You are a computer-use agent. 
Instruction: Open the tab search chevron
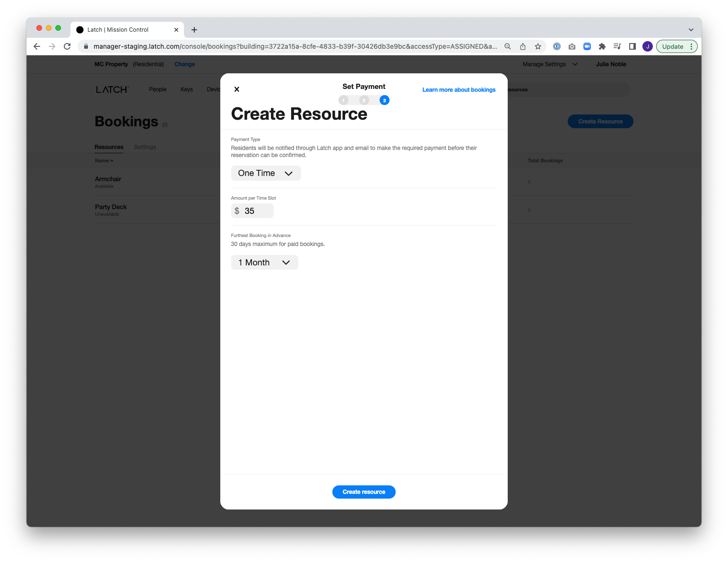point(691,30)
